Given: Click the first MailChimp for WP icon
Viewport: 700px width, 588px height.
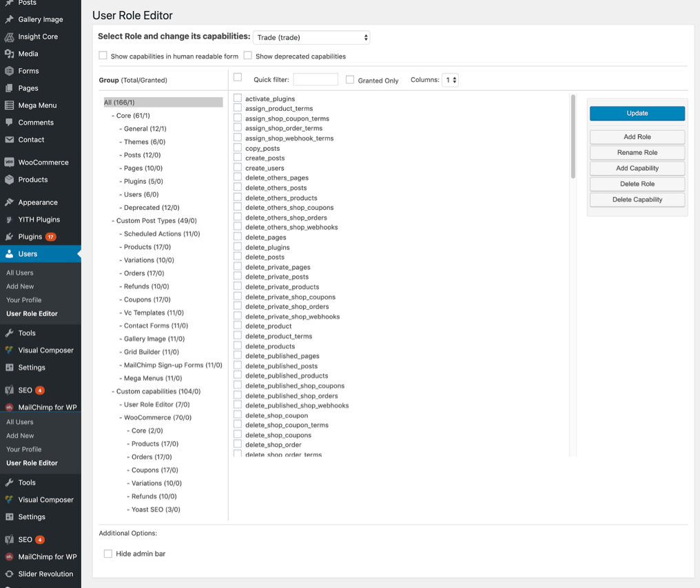Looking at the screenshot, I should click(9, 407).
